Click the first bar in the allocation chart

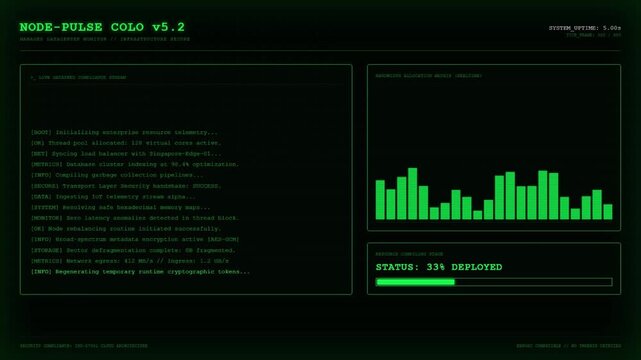tap(380, 200)
